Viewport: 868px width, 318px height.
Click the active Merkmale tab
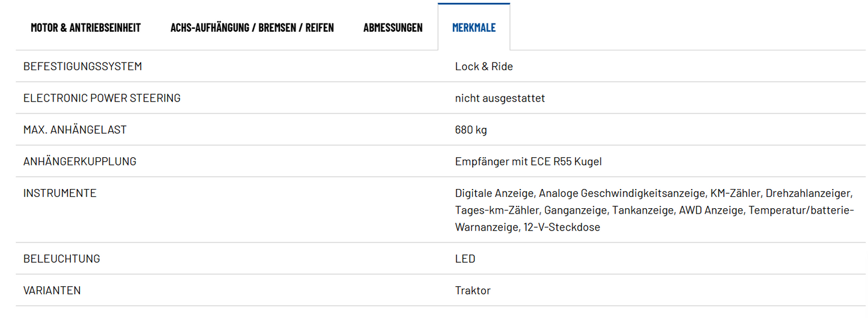(474, 28)
